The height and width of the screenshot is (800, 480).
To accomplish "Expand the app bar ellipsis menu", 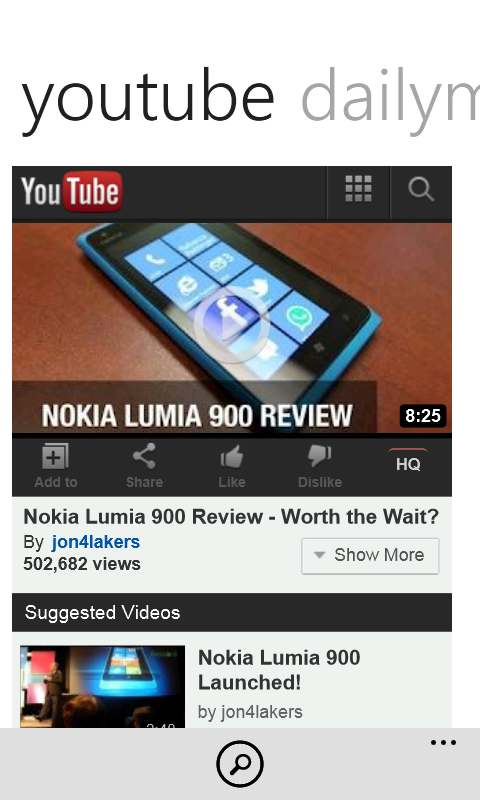I will 443,743.
